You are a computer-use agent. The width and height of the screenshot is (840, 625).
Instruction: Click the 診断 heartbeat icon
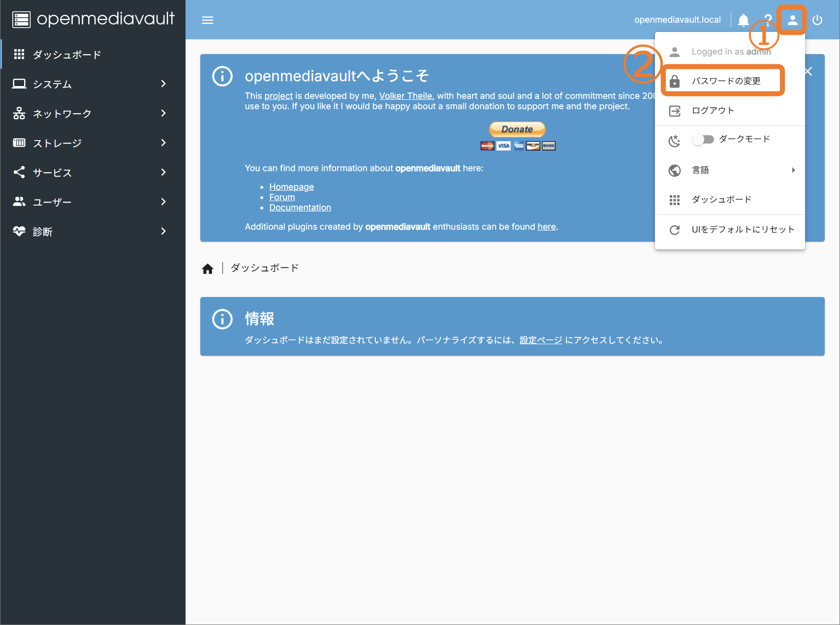(x=19, y=231)
